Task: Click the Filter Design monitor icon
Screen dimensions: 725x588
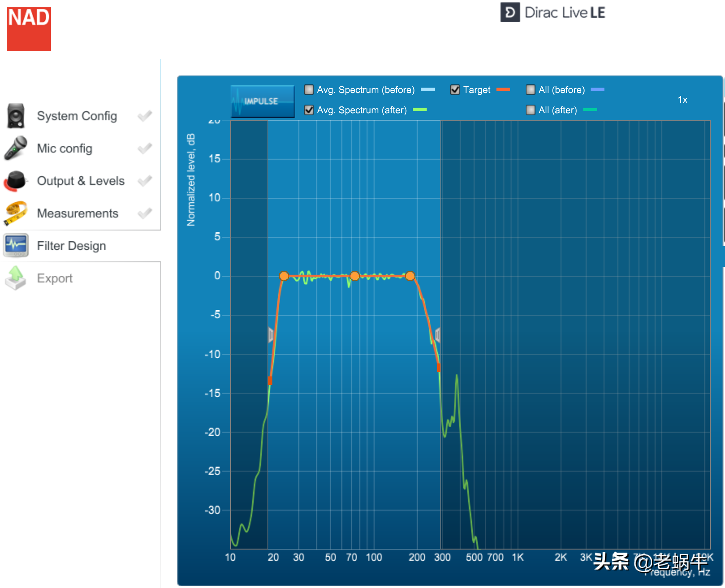Action: click(x=16, y=245)
